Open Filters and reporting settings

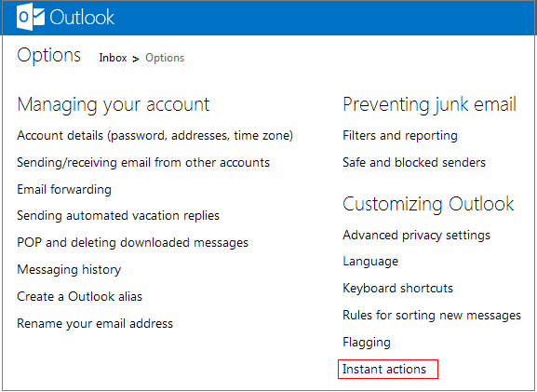point(400,136)
